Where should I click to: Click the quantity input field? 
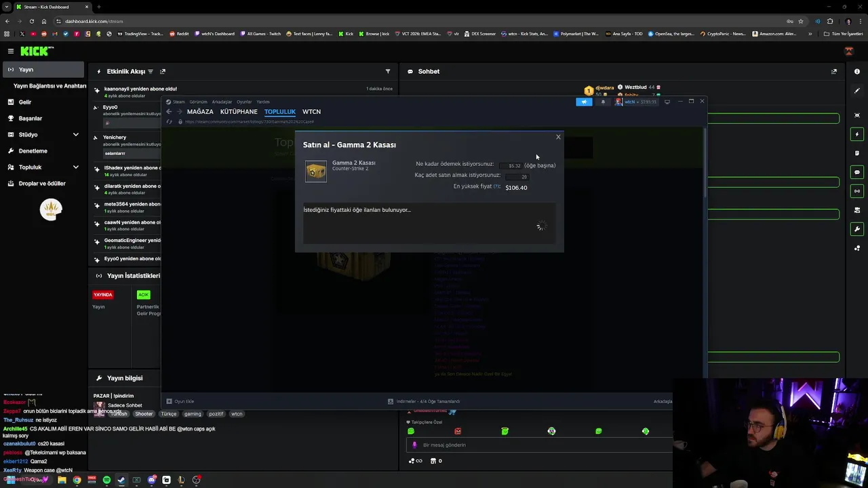tap(517, 176)
